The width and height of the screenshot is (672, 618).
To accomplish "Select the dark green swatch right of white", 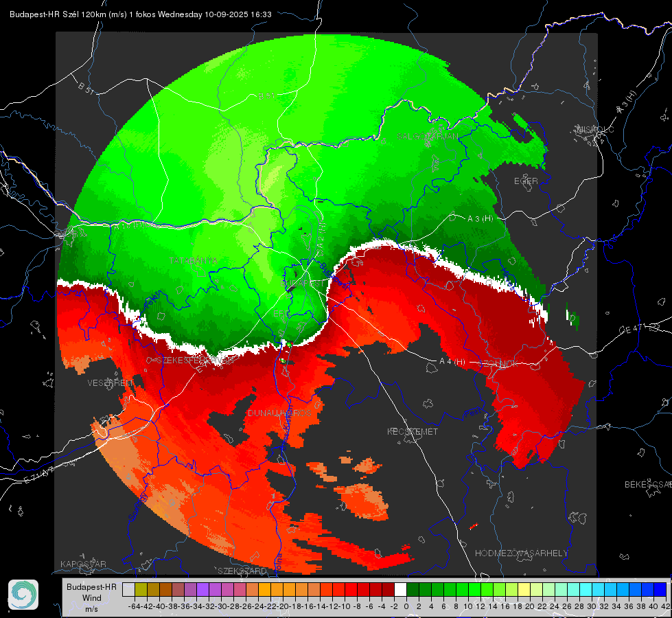I will pyautogui.click(x=413, y=590).
